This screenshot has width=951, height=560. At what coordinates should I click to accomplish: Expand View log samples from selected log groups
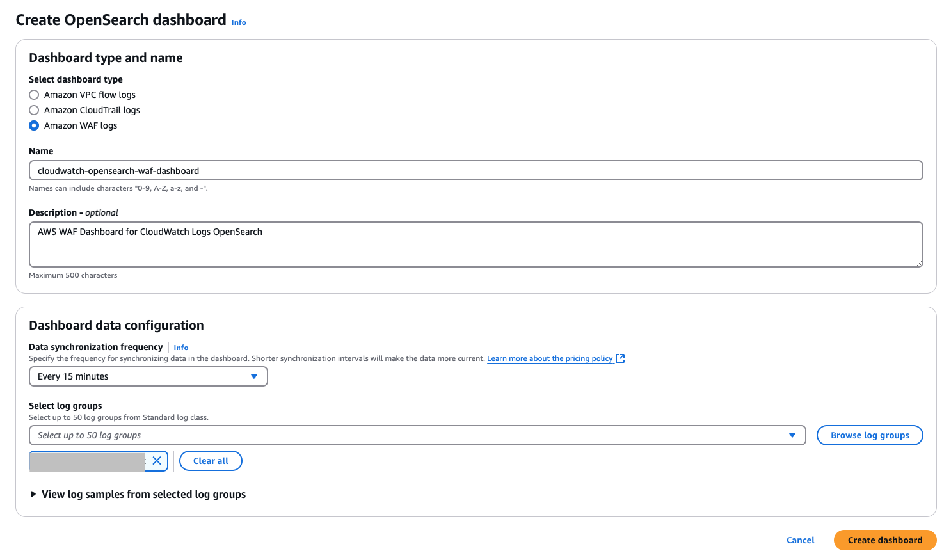click(x=138, y=494)
